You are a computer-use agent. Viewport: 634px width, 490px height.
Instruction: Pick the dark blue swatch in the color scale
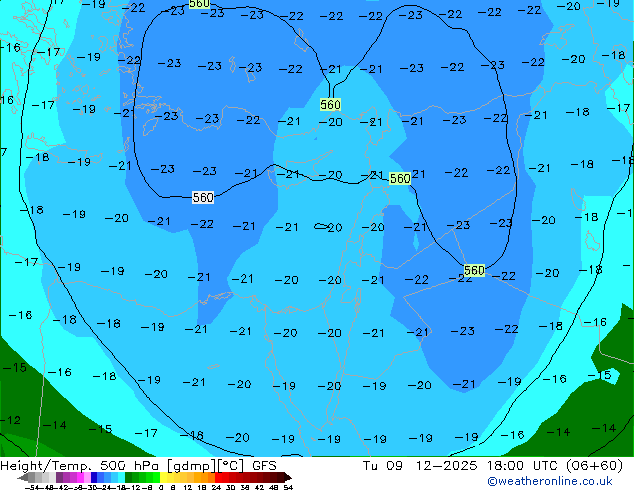coord(94,477)
